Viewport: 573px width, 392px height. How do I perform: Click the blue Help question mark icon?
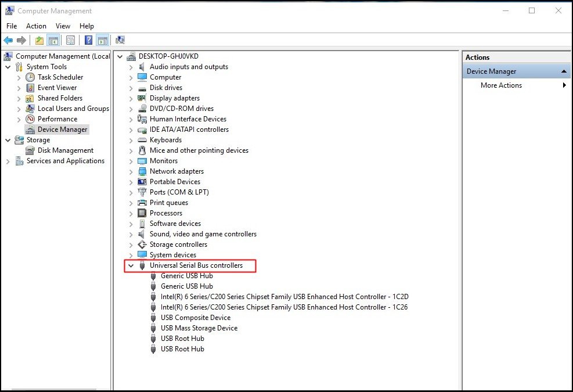(x=88, y=40)
